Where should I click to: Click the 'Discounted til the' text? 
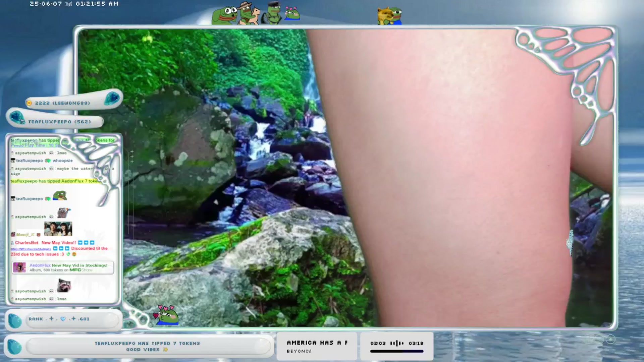[x=89, y=248]
